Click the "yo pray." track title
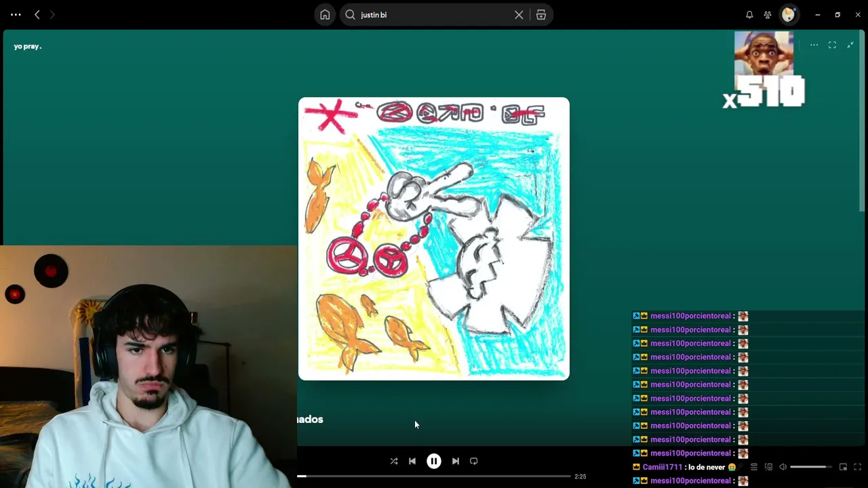Image resolution: width=868 pixels, height=488 pixels. coord(28,46)
